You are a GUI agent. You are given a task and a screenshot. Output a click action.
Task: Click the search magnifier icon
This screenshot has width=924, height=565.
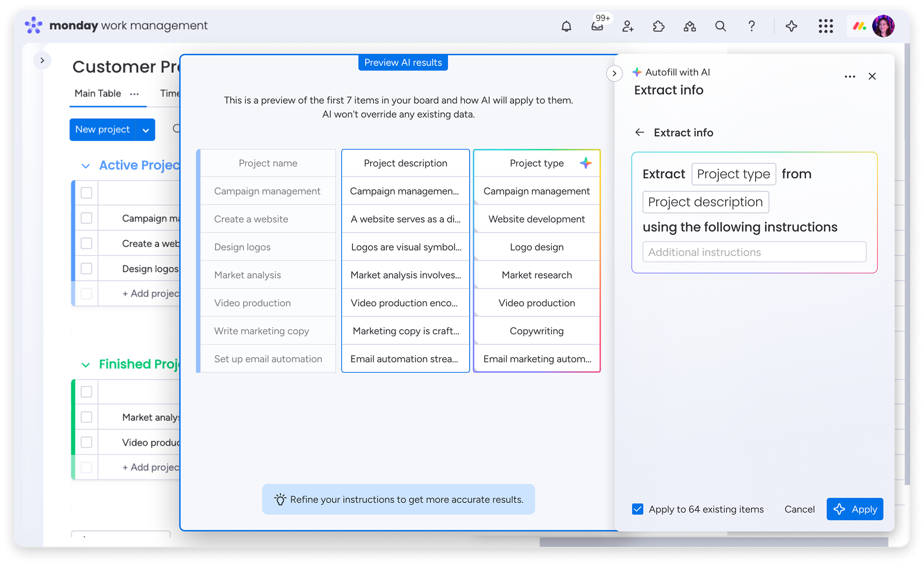click(x=720, y=26)
